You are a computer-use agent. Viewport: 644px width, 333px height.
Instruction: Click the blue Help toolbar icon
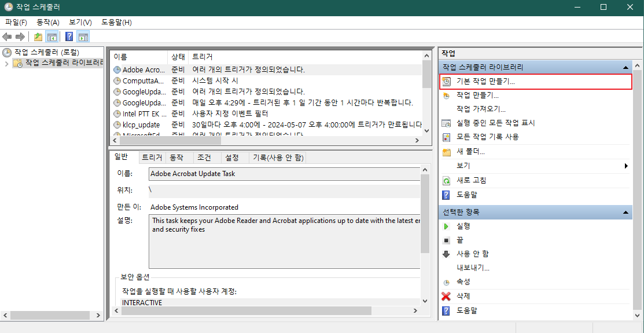pyautogui.click(x=69, y=37)
